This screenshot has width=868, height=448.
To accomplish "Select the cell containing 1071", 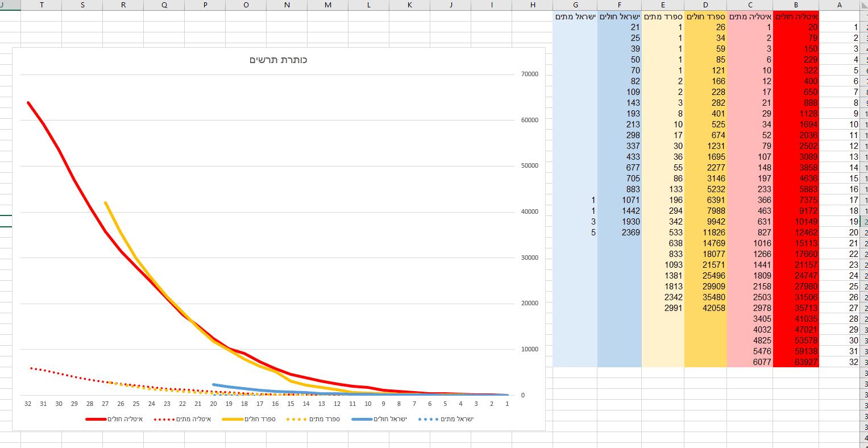I will click(x=620, y=200).
